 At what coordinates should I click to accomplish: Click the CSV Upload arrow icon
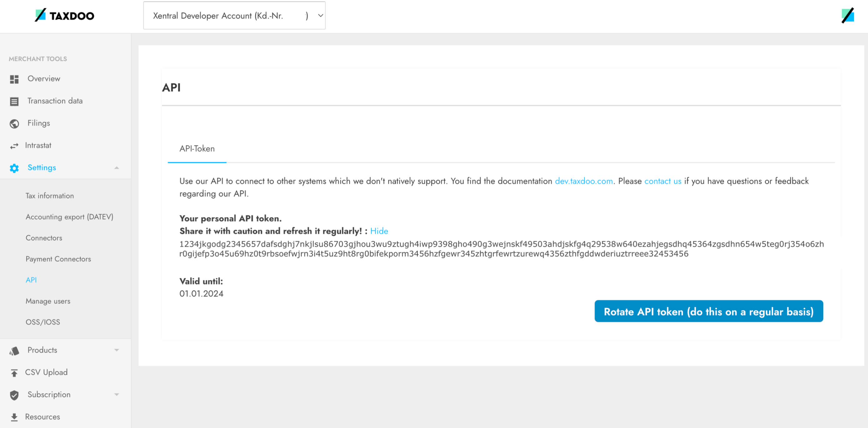click(14, 373)
